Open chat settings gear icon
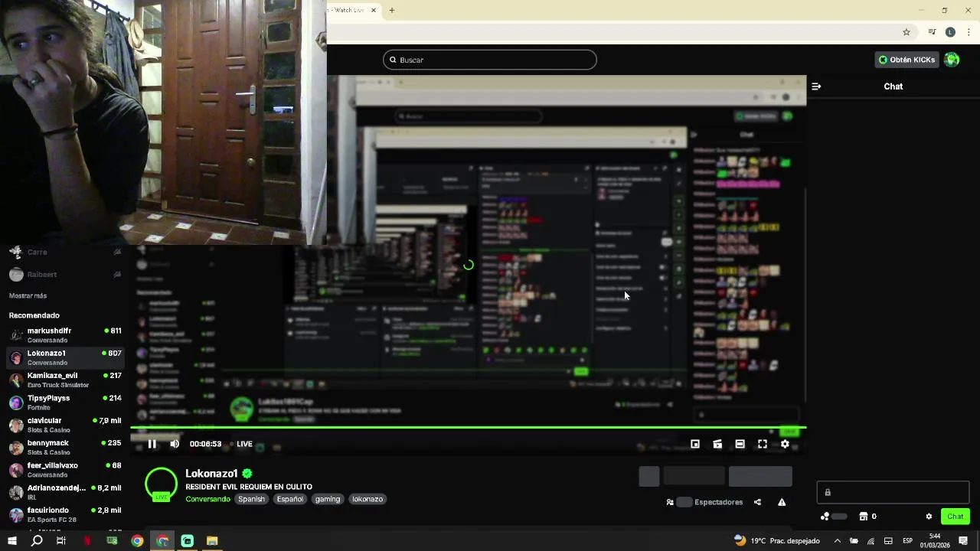The height and width of the screenshot is (551, 980). pos(929,517)
